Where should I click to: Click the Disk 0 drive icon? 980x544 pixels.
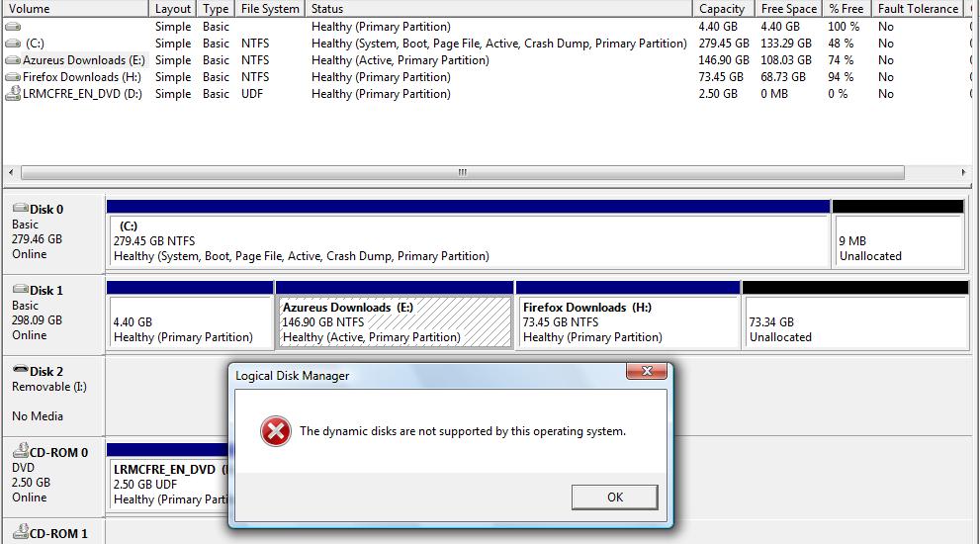point(20,209)
